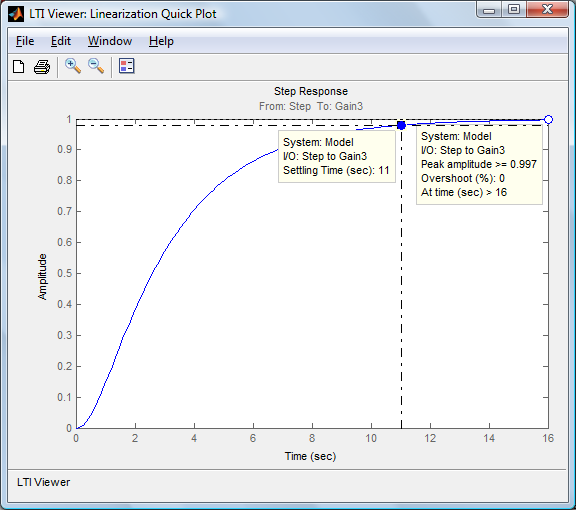The height and width of the screenshot is (510, 576).
Task: Click the Peak amplitude data tip box
Action: click(479, 164)
